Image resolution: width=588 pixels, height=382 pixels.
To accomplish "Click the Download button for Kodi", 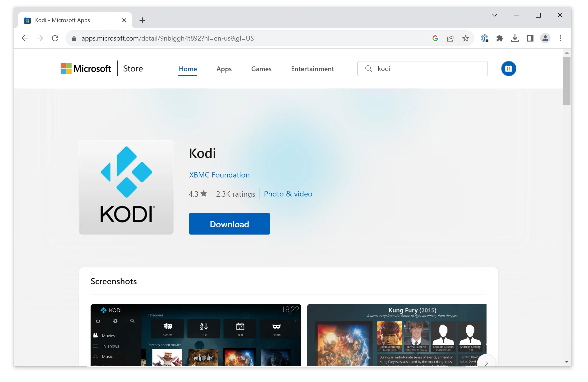I will click(x=229, y=224).
